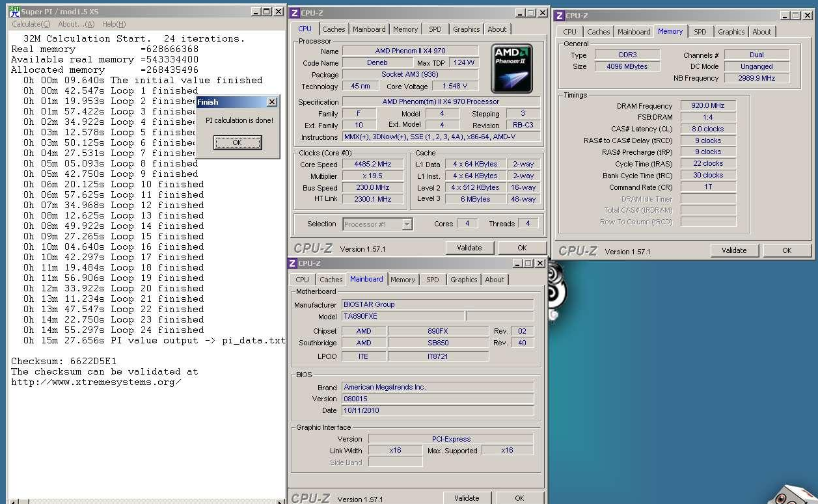The height and width of the screenshot is (504, 818).
Task: Click the Cycle Time tRAS value 22 clocks
Action: click(x=708, y=164)
